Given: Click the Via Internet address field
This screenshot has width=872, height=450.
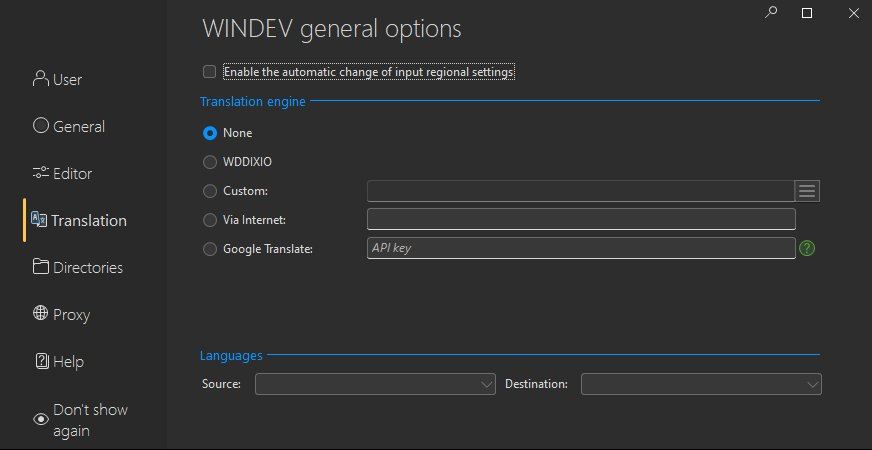Looking at the screenshot, I should tap(581, 219).
